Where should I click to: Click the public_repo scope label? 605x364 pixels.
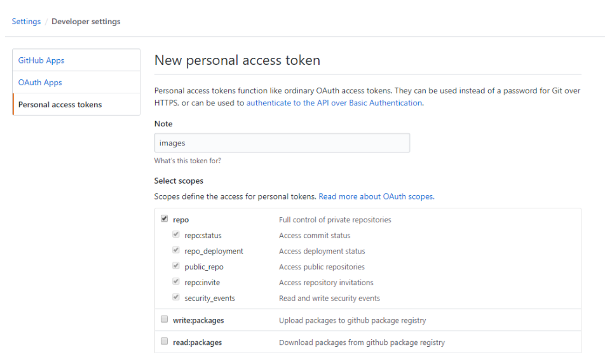point(204,267)
